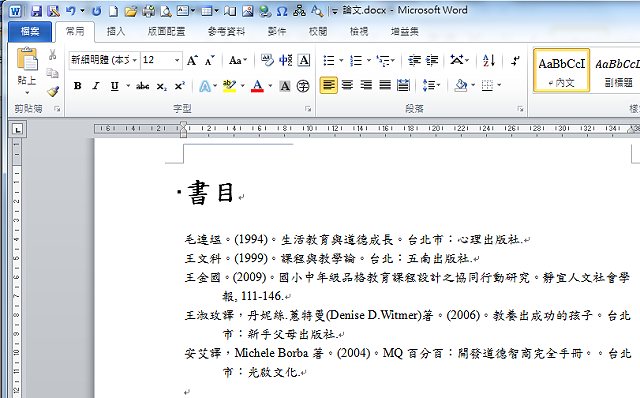Screen dimensions: 640x398
Task: Toggle Strikethrough abc formatting
Action: (x=142, y=86)
